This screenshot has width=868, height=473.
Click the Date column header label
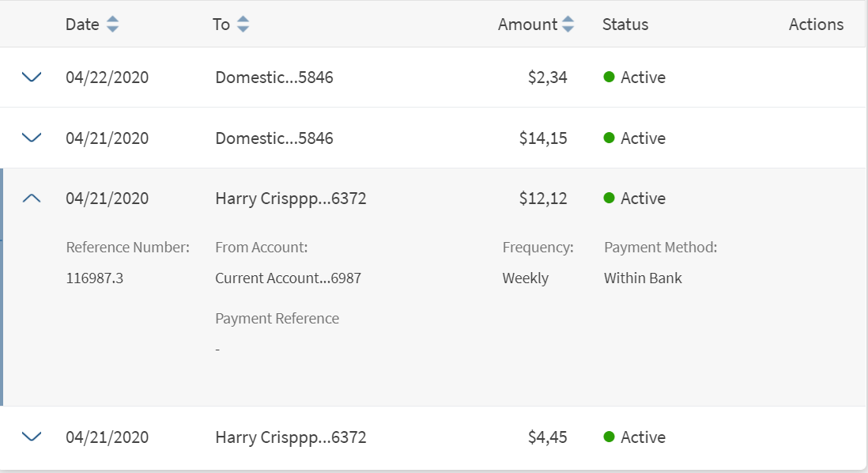pos(82,25)
